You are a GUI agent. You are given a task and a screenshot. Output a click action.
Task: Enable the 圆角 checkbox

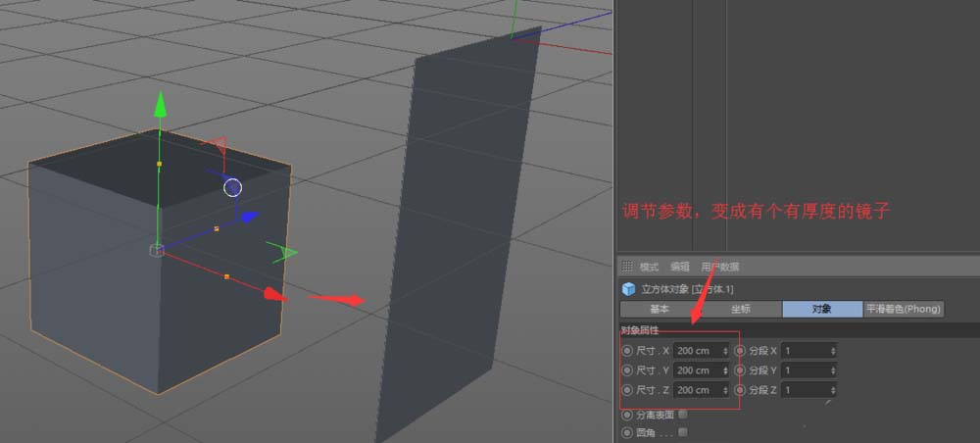coord(683,431)
